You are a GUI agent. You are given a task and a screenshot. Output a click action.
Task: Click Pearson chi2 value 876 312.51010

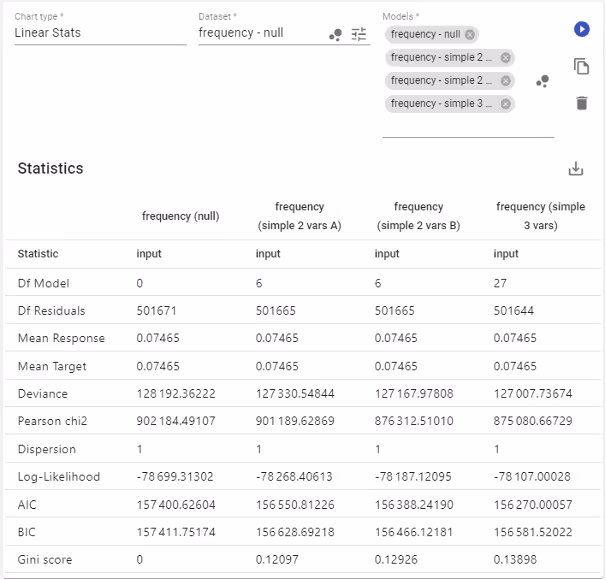(x=414, y=421)
